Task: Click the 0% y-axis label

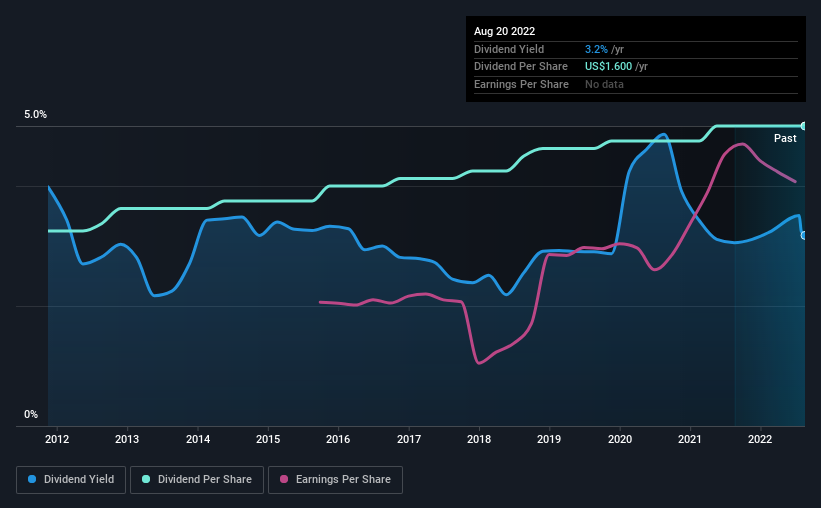Action: point(31,415)
